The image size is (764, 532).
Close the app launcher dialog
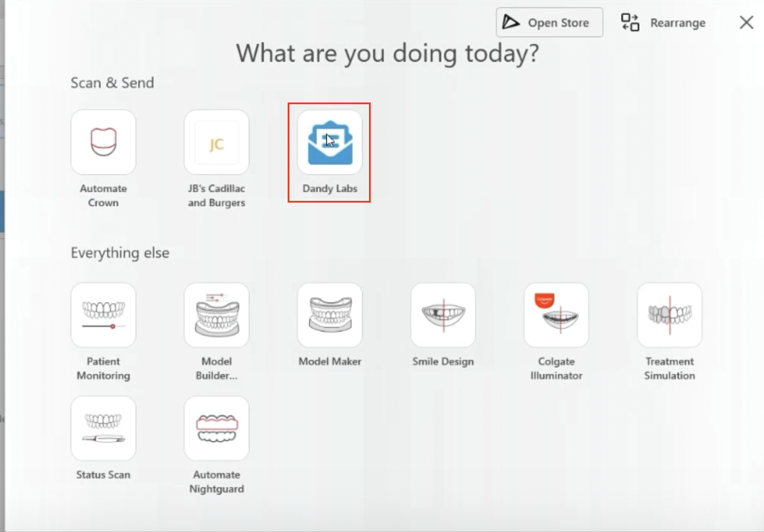746,22
